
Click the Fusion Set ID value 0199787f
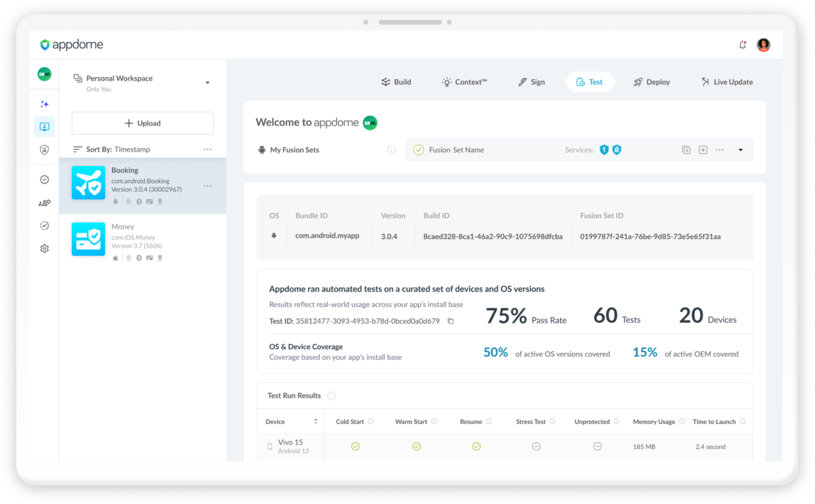coord(650,236)
